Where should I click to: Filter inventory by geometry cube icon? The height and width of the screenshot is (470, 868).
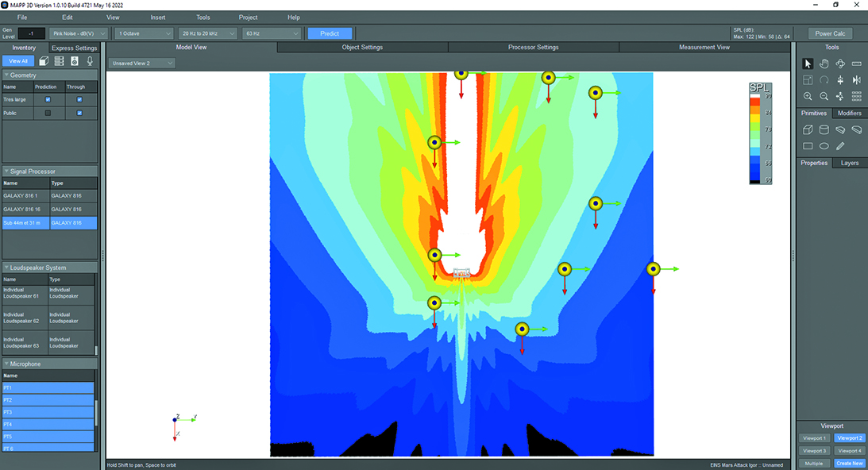[x=44, y=61]
